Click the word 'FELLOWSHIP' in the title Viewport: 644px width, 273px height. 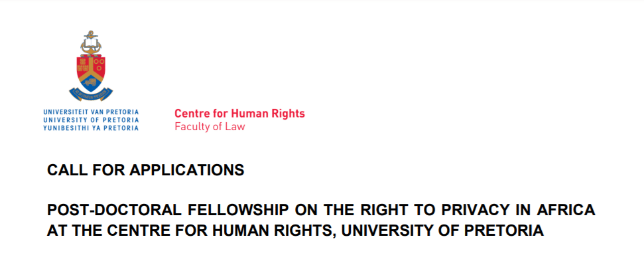tap(205, 211)
